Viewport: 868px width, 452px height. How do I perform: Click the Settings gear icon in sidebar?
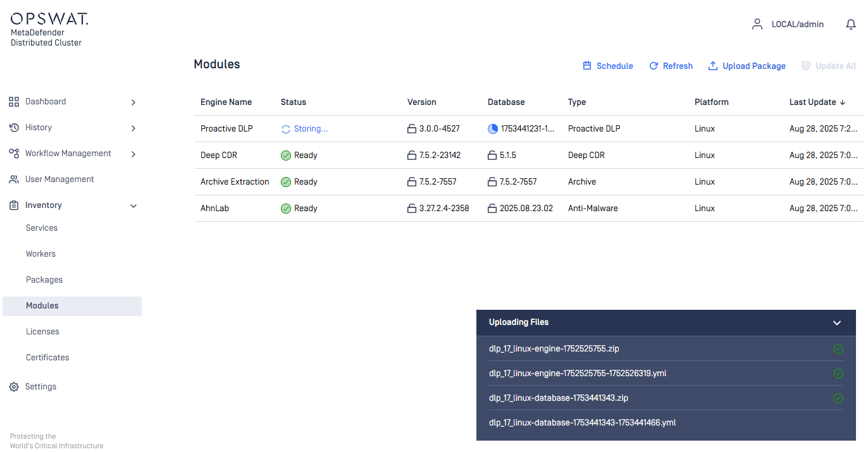(x=14, y=387)
